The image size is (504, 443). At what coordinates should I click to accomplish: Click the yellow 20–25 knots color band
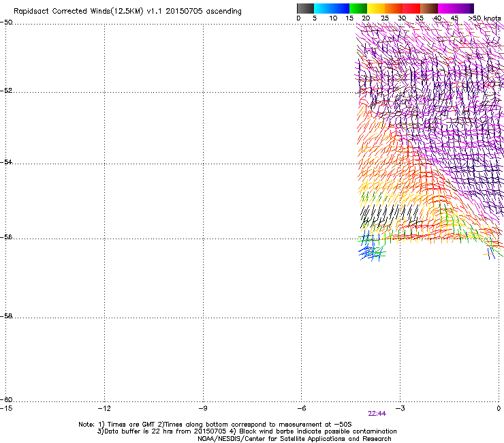click(x=376, y=8)
